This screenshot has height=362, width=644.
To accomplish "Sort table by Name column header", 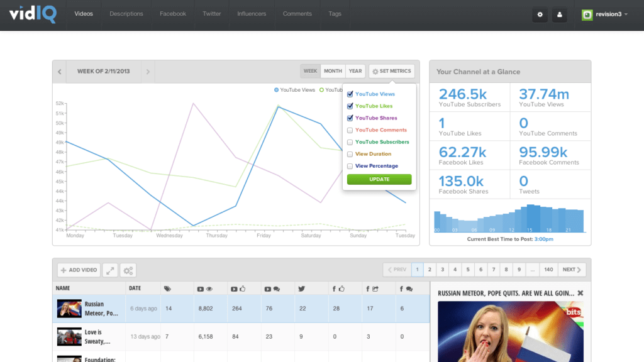I will pos(63,288).
